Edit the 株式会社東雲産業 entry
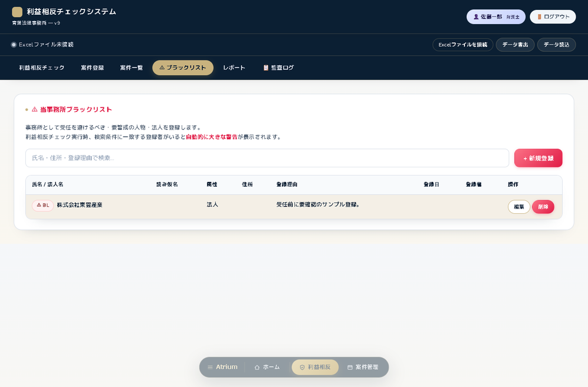Viewport: 588px width, 387px height. tap(519, 207)
